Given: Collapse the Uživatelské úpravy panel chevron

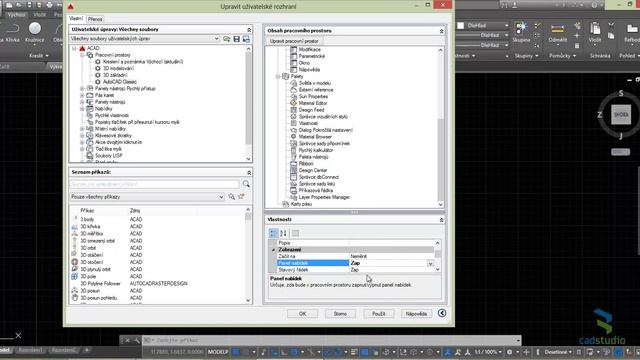Looking at the screenshot, I should coord(249,30).
